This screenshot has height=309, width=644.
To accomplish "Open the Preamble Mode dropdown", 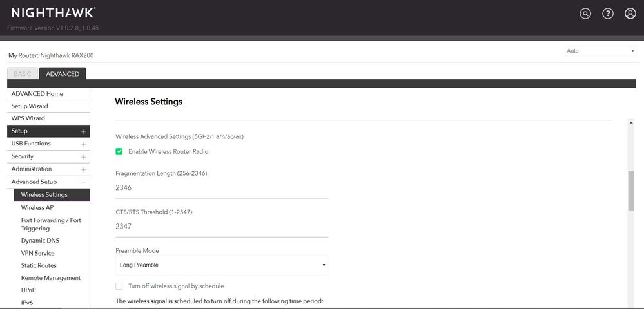I will [222, 265].
